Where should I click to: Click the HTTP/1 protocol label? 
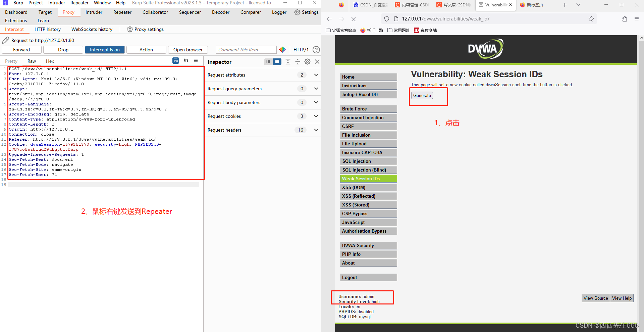(301, 50)
